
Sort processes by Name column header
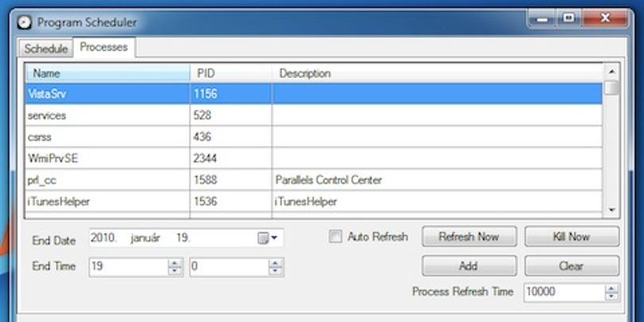(108, 73)
